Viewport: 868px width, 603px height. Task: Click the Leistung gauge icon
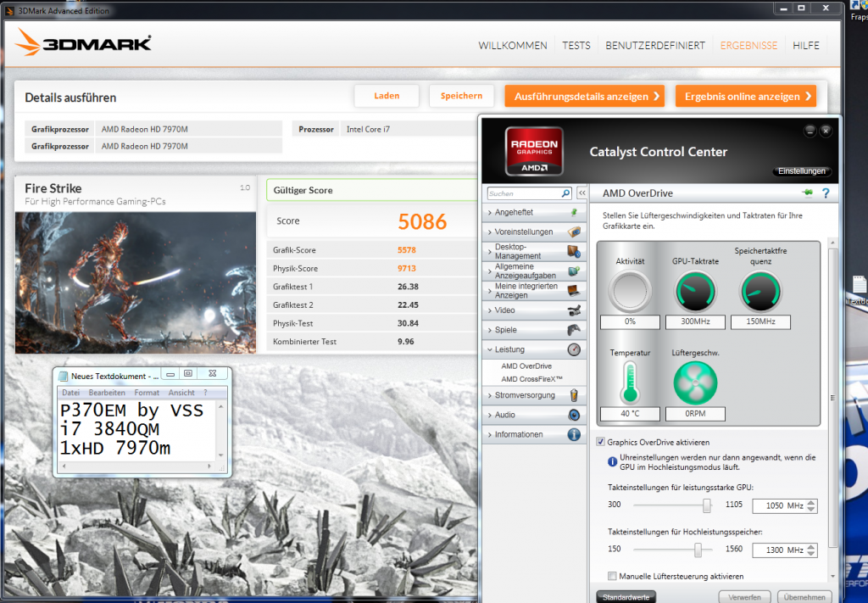tap(574, 349)
